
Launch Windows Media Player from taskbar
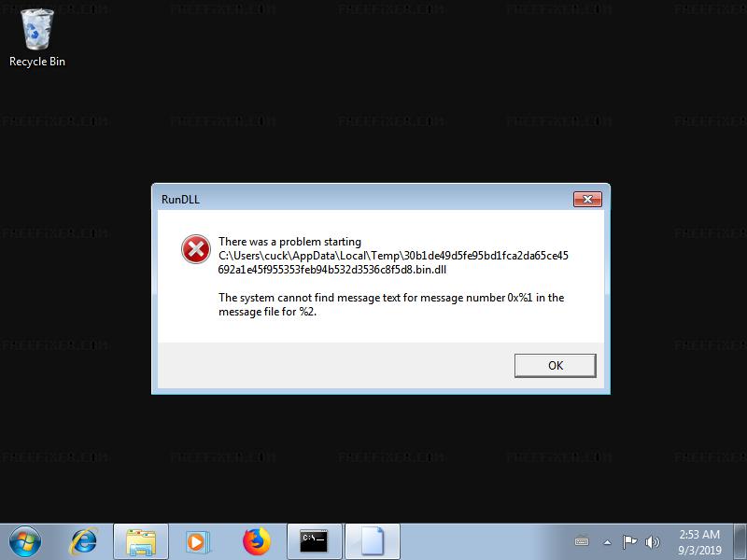coord(198,542)
